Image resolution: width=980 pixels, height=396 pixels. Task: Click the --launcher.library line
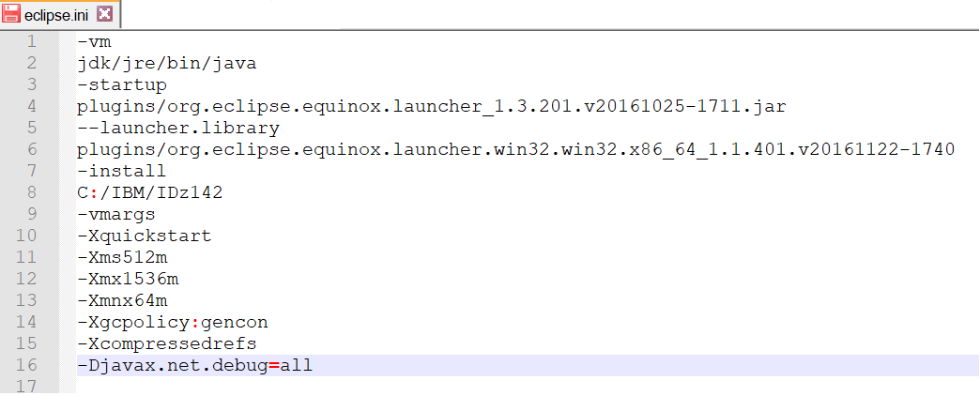(x=178, y=129)
